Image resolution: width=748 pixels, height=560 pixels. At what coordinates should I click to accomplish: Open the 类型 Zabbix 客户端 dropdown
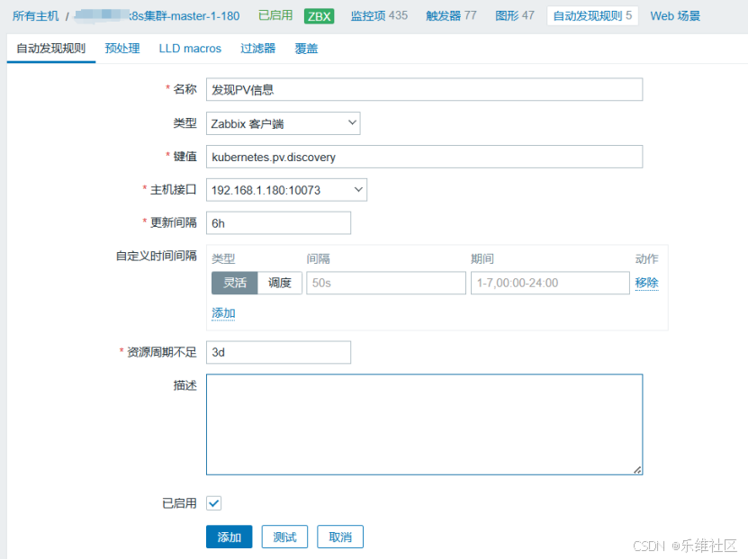[283, 123]
